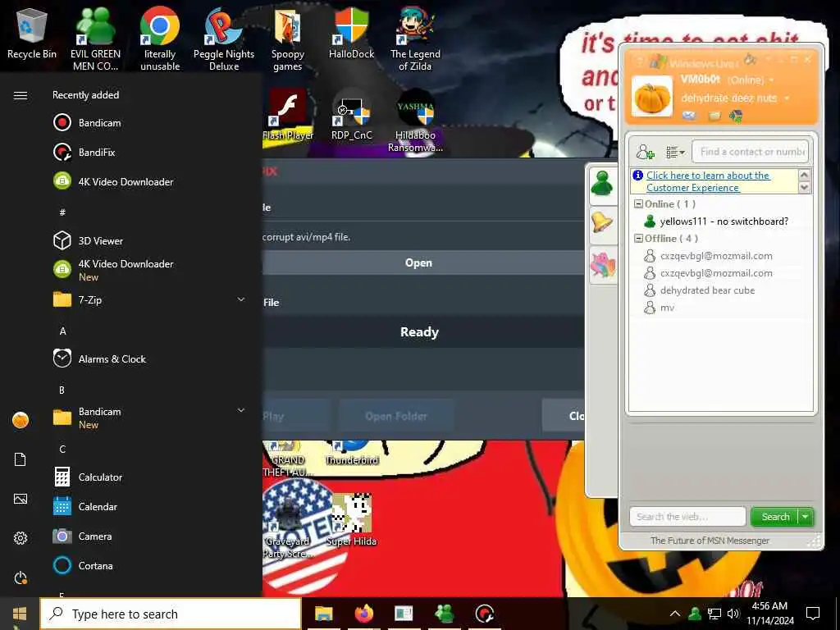This screenshot has height=630, width=840.
Task: Open the contact list layout dropdown
Action: pyautogui.click(x=676, y=152)
